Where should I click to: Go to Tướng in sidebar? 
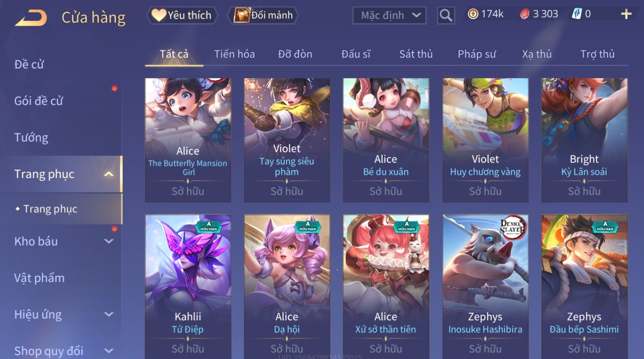point(31,138)
